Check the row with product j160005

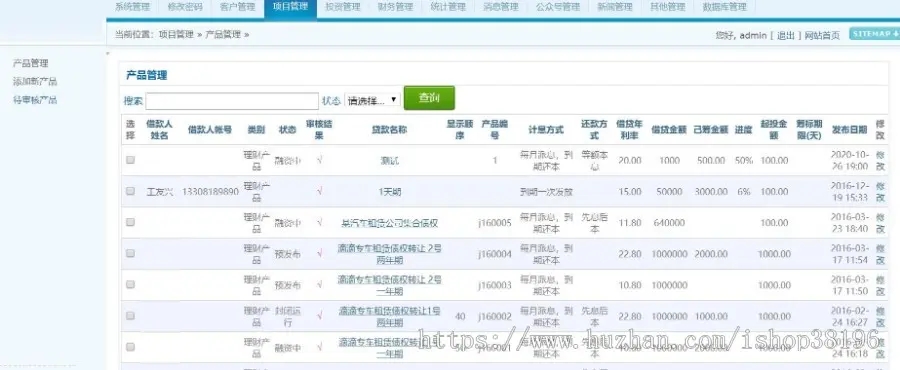(130, 222)
